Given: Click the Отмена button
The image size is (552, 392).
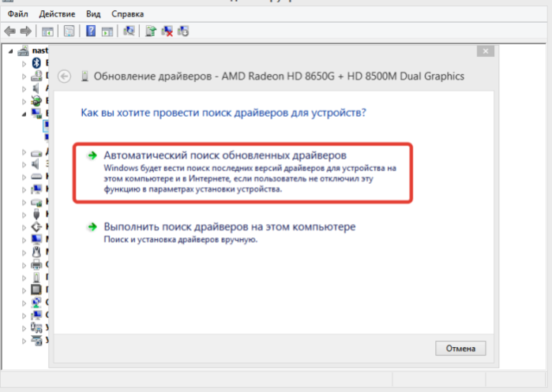Looking at the screenshot, I should click(460, 348).
